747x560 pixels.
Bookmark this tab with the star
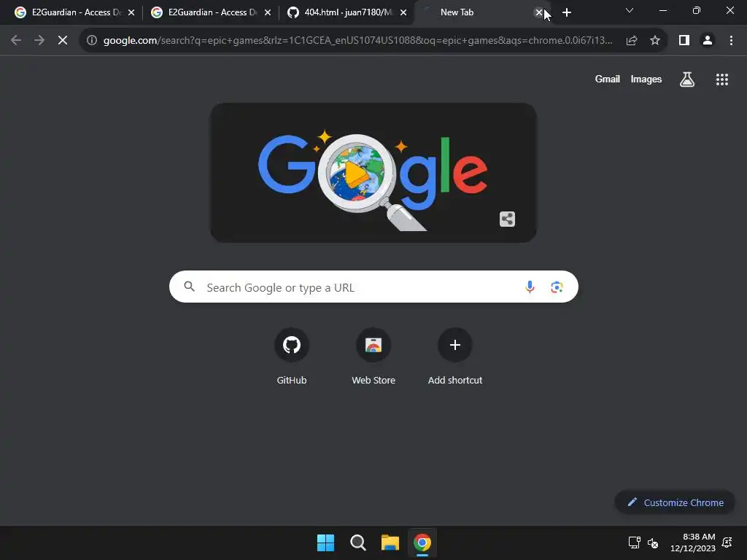[x=655, y=41]
